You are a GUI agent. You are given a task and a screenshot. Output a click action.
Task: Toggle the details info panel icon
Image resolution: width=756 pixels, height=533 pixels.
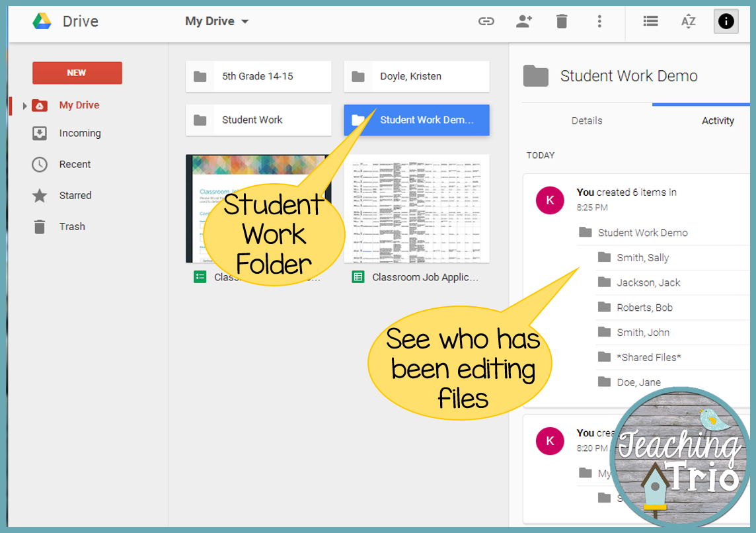[x=726, y=21]
